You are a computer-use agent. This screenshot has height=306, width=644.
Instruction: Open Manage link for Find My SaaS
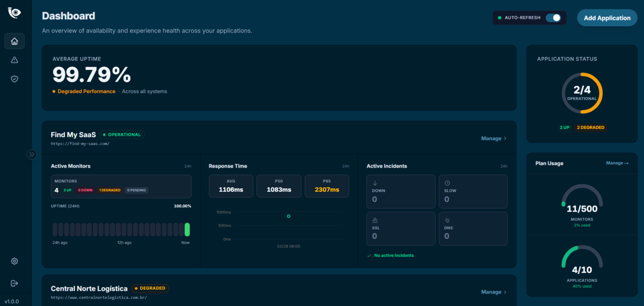click(494, 138)
